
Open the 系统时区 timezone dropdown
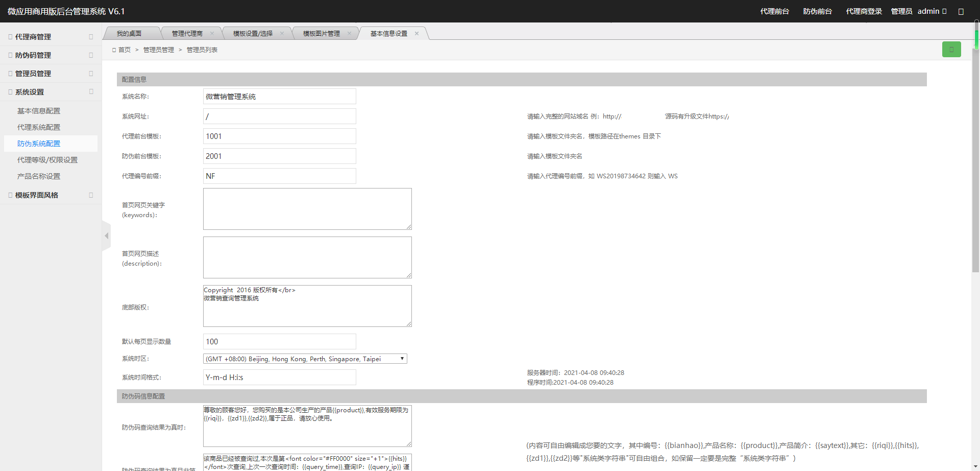point(305,359)
